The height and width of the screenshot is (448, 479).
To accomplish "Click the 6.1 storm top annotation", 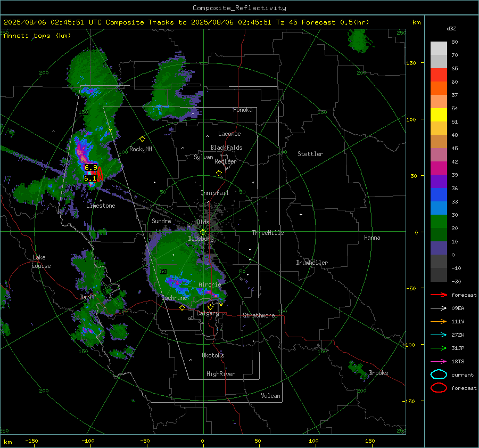I will tap(90, 178).
